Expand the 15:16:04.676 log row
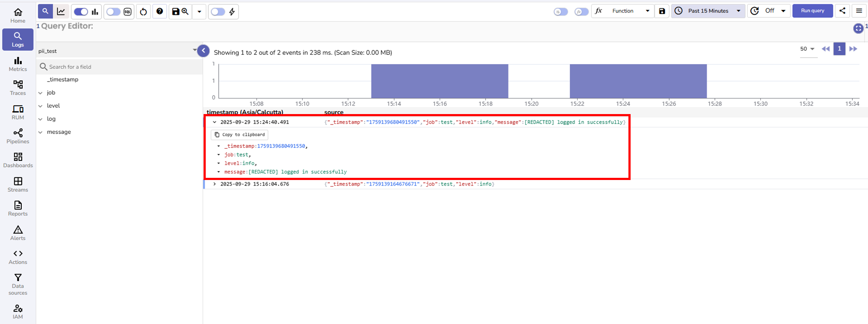The height and width of the screenshot is (324, 868). (x=214, y=184)
